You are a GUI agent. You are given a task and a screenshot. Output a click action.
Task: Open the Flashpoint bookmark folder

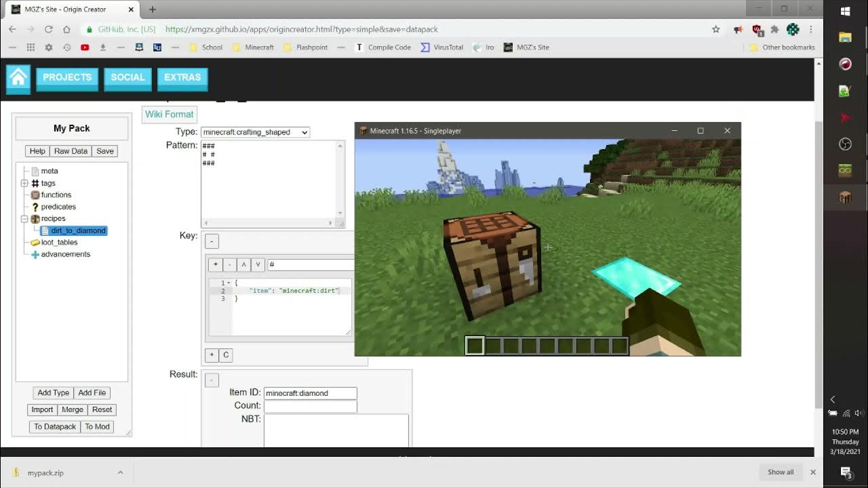tap(305, 47)
